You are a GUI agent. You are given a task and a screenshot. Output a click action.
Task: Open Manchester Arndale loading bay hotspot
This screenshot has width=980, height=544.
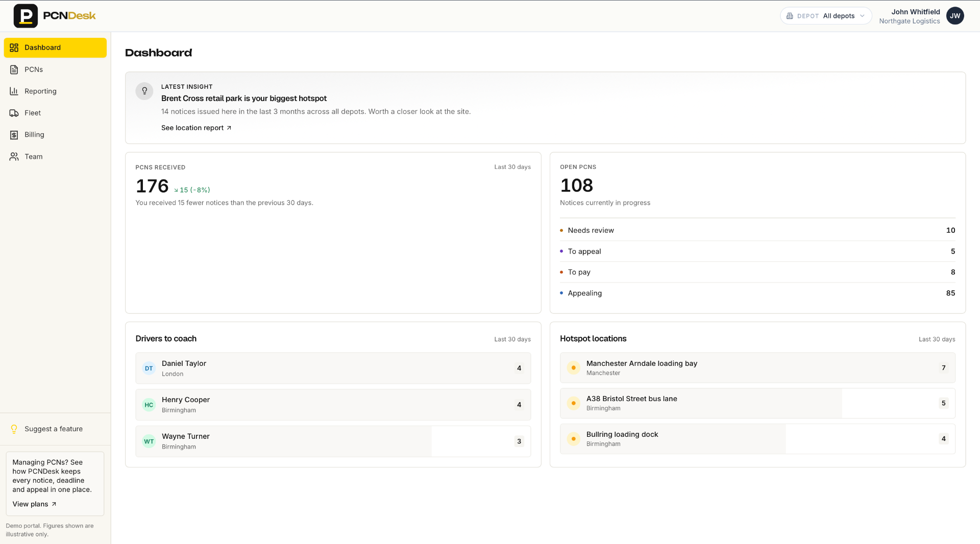pyautogui.click(x=757, y=367)
